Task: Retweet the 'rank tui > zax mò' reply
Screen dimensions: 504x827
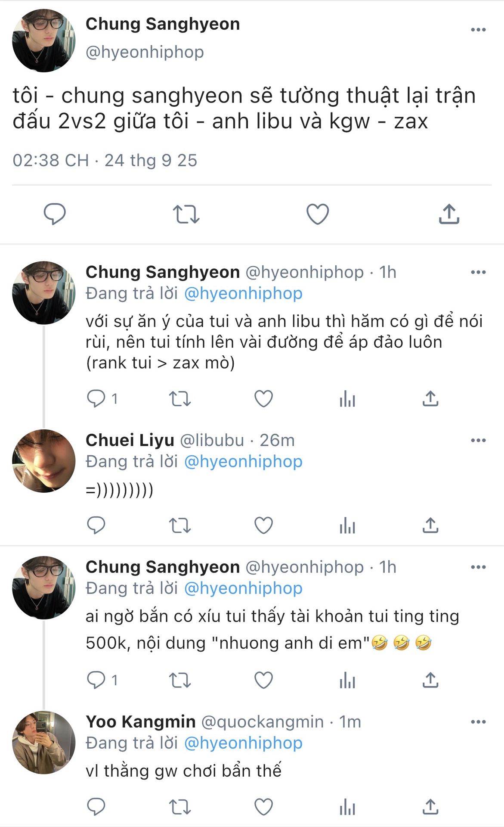Action: tap(179, 399)
